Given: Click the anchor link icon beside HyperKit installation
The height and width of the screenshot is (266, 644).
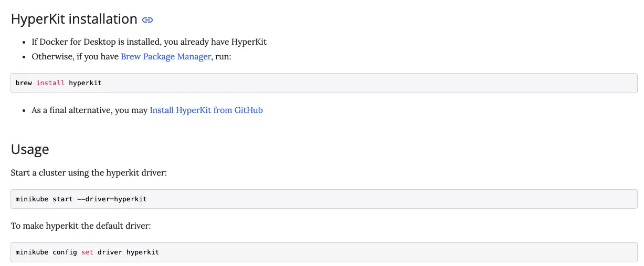Looking at the screenshot, I should pos(147,20).
